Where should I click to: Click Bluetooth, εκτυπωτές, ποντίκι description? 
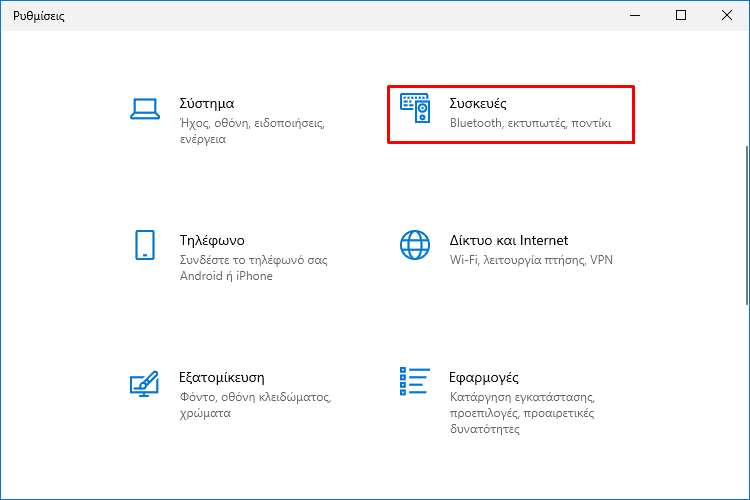[530, 123]
